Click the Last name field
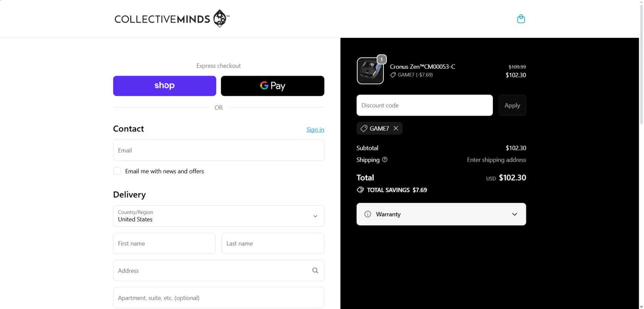Image resolution: width=644 pixels, height=309 pixels. (273, 244)
